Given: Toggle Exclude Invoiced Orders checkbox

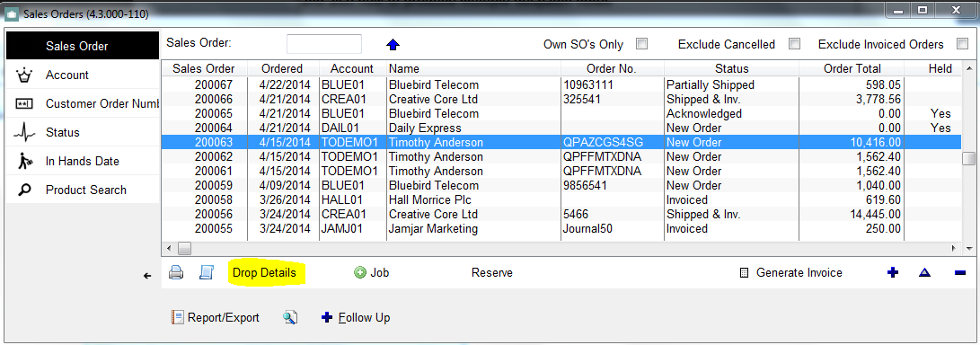Looking at the screenshot, I should 962,44.
